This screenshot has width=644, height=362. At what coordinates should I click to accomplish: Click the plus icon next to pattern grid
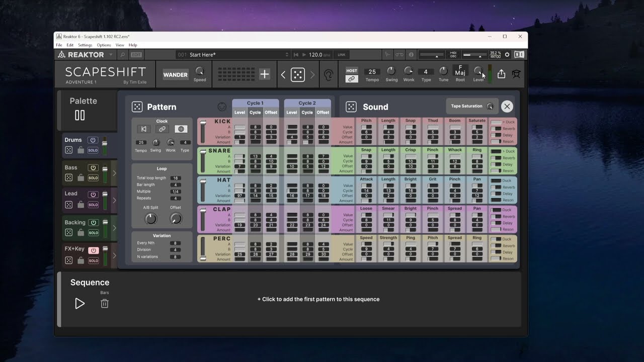coord(265,74)
